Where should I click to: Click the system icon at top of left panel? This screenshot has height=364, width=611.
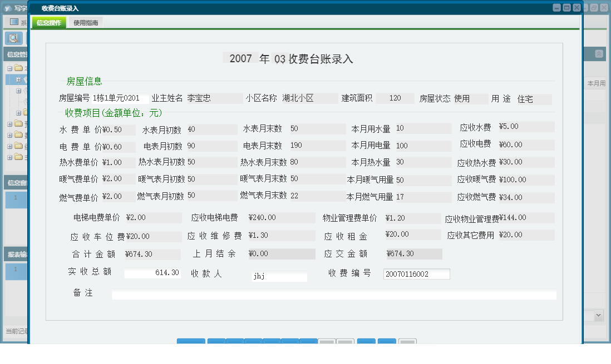point(13,21)
